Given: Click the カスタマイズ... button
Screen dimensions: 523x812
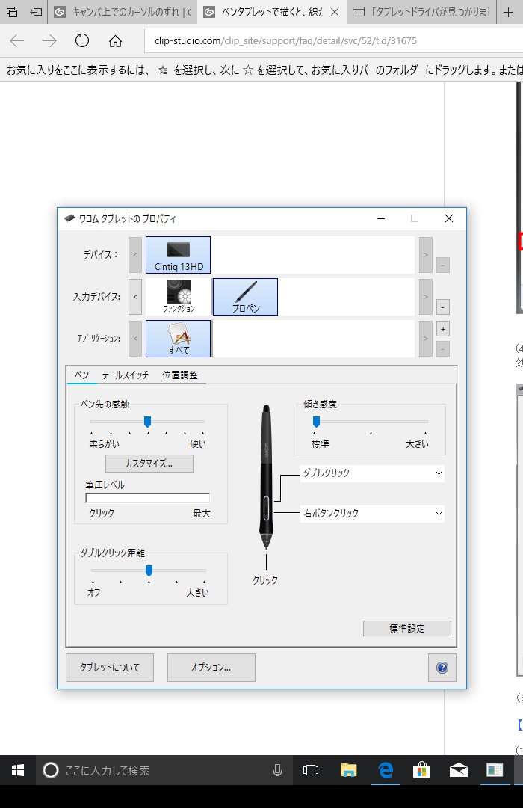Looking at the screenshot, I should tap(149, 464).
